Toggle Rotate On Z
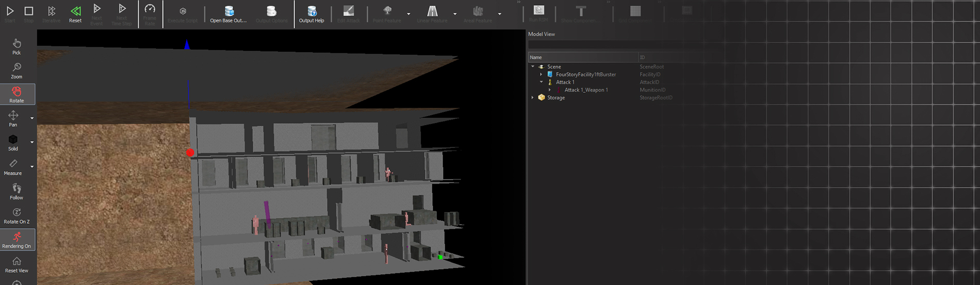This screenshot has width=980, height=285. coord(17,216)
